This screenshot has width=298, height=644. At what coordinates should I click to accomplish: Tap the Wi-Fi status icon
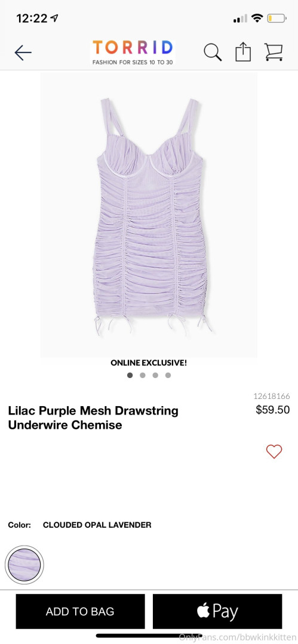[257, 18]
